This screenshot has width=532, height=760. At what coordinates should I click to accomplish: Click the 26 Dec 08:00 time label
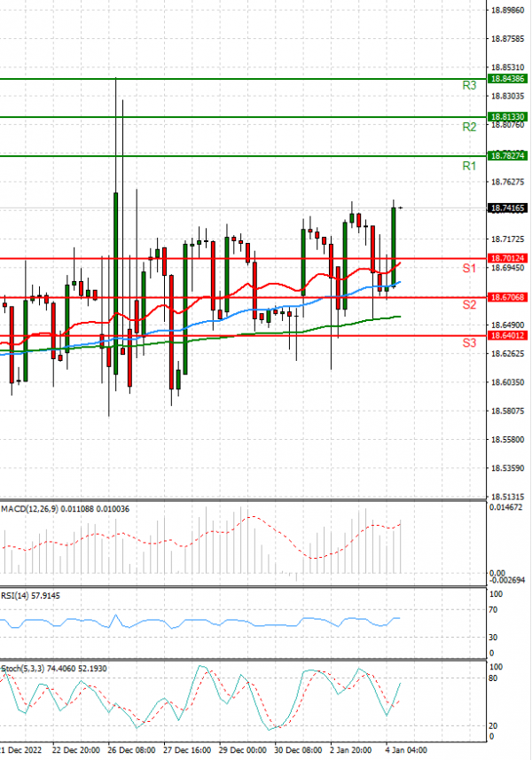(131, 750)
